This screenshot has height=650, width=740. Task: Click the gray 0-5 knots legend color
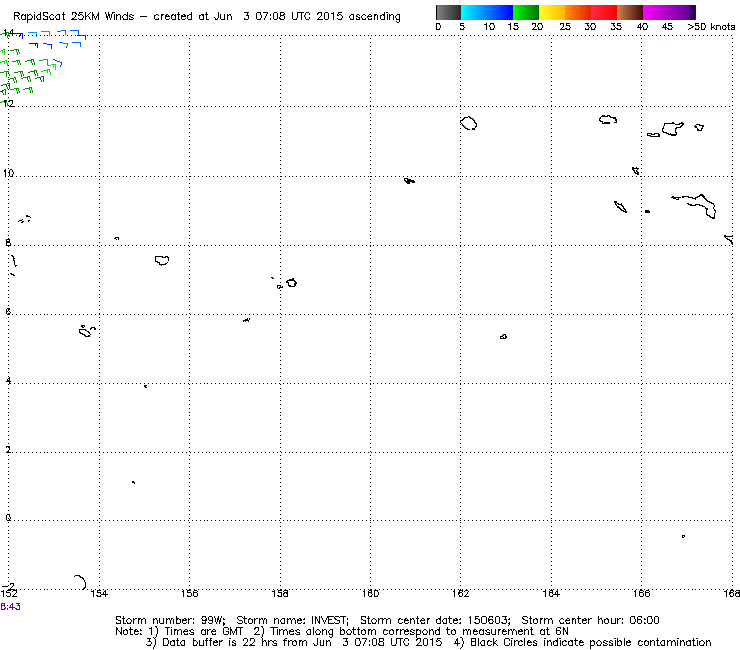click(x=448, y=12)
